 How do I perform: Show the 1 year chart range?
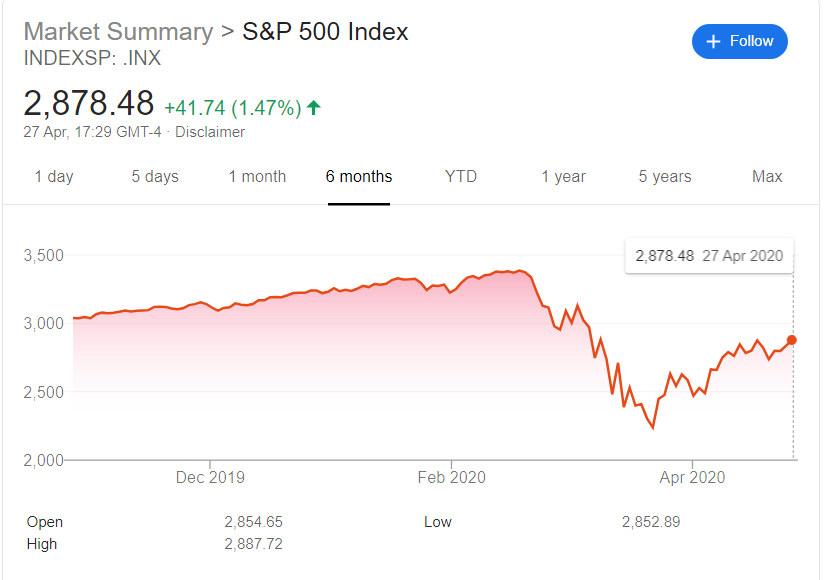pos(564,176)
